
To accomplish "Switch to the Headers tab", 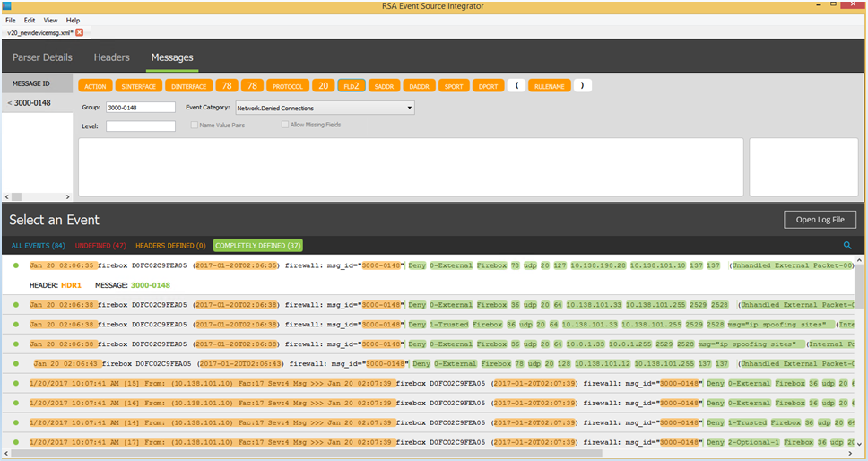I will click(x=111, y=57).
